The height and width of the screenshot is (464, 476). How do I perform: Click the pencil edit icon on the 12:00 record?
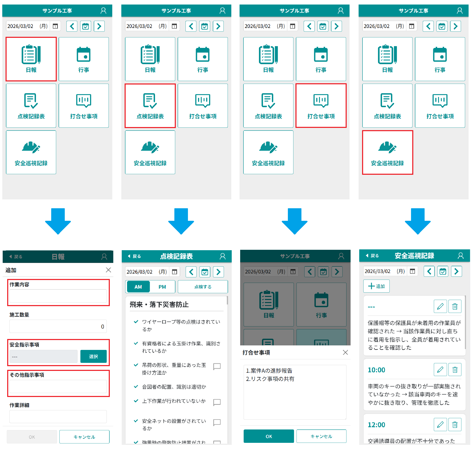pyautogui.click(x=440, y=425)
